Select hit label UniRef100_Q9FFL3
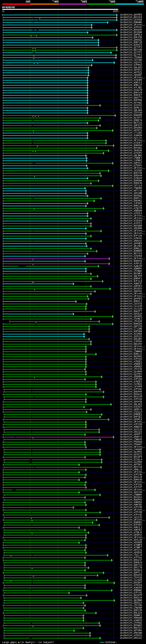The height and width of the screenshot is (644, 146). 131,573
